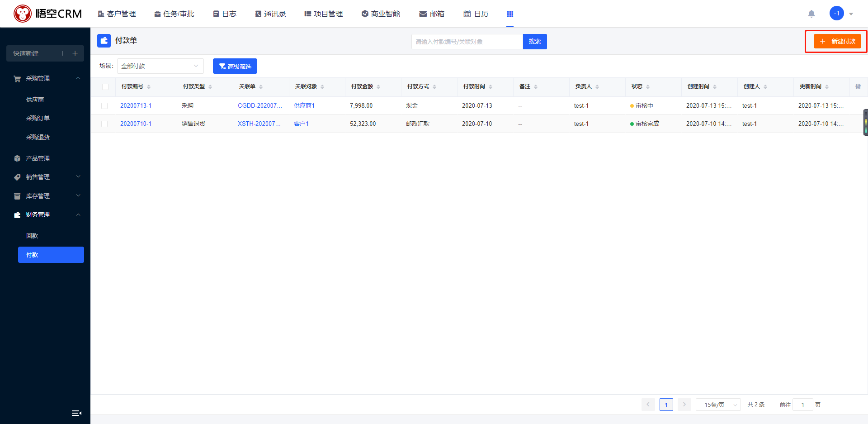Sort by 付款方式 column arrows
This screenshot has width=868, height=424.
tap(434, 87)
